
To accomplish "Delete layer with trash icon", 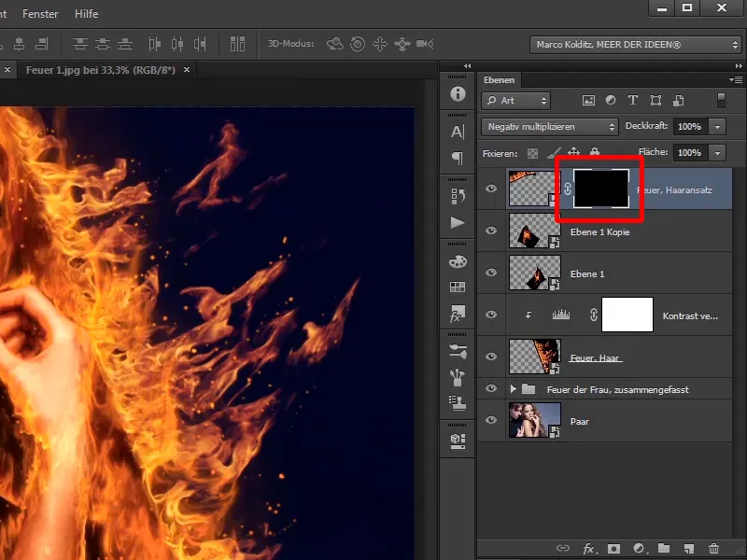I will click(x=713, y=549).
